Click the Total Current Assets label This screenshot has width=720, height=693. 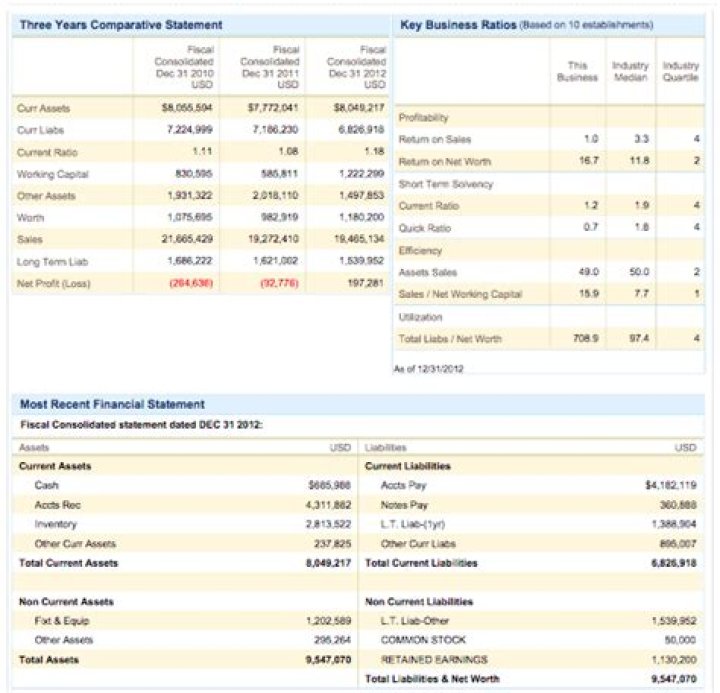tap(68, 563)
